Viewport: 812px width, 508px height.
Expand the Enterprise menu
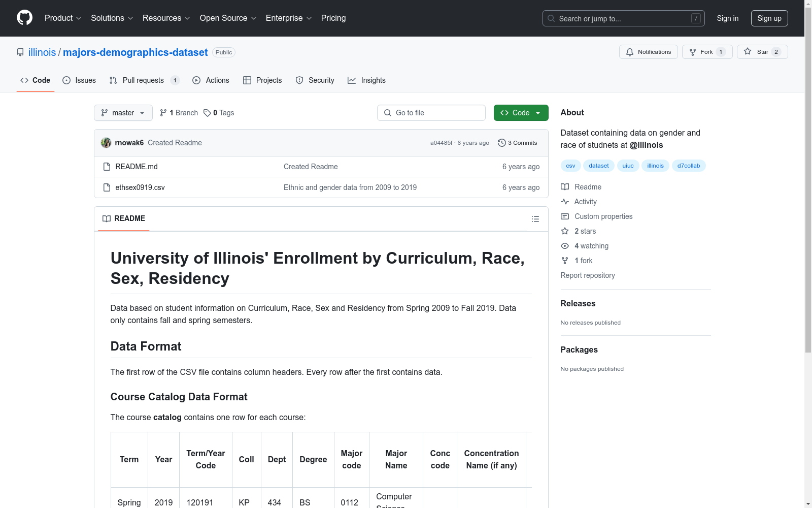click(289, 18)
